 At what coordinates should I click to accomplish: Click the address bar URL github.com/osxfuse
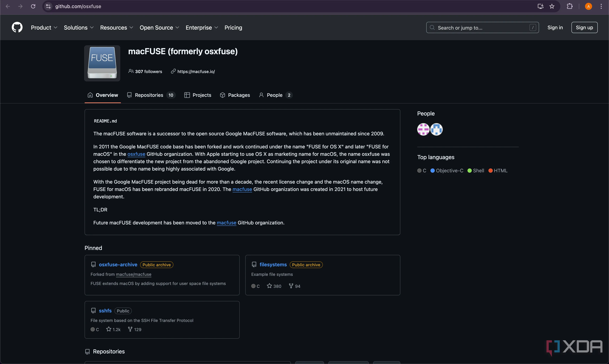pos(78,6)
